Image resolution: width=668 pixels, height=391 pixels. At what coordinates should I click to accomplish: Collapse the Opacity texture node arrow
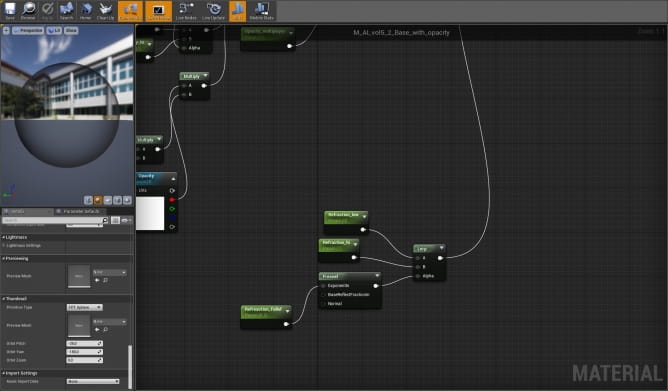click(x=173, y=178)
